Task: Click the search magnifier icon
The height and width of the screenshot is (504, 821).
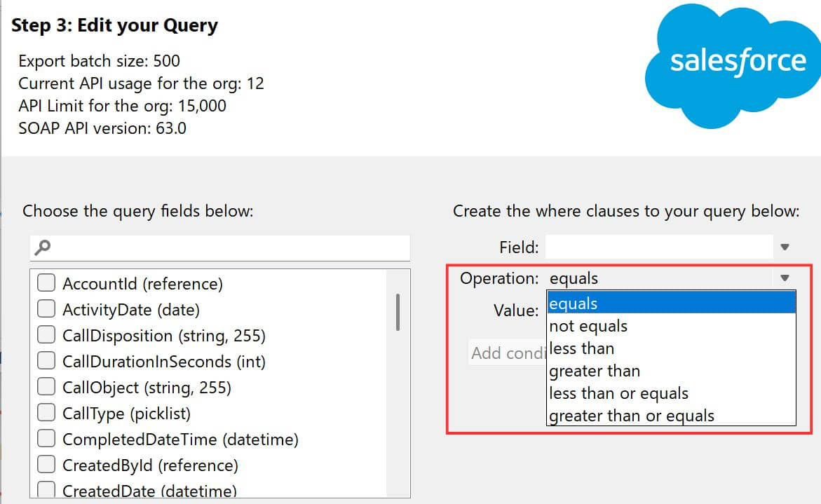Action: (x=43, y=246)
